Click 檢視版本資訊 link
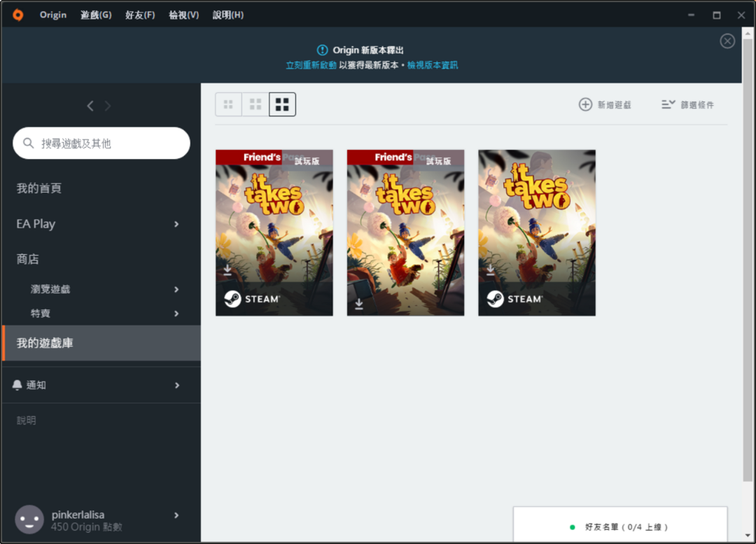 click(433, 65)
